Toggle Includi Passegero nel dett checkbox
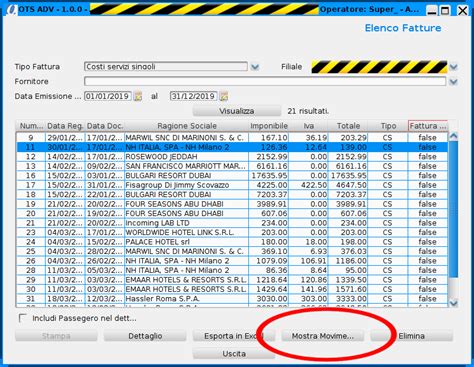 pos(23,318)
